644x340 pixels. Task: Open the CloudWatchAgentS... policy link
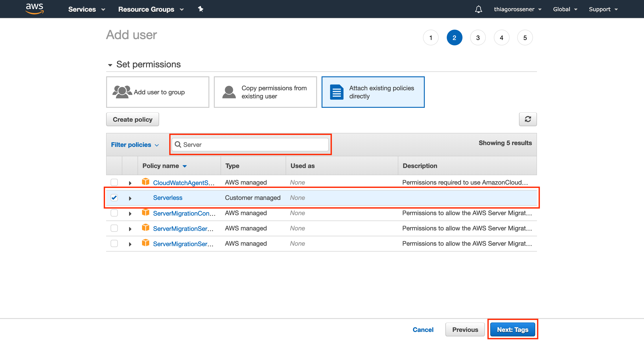184,183
